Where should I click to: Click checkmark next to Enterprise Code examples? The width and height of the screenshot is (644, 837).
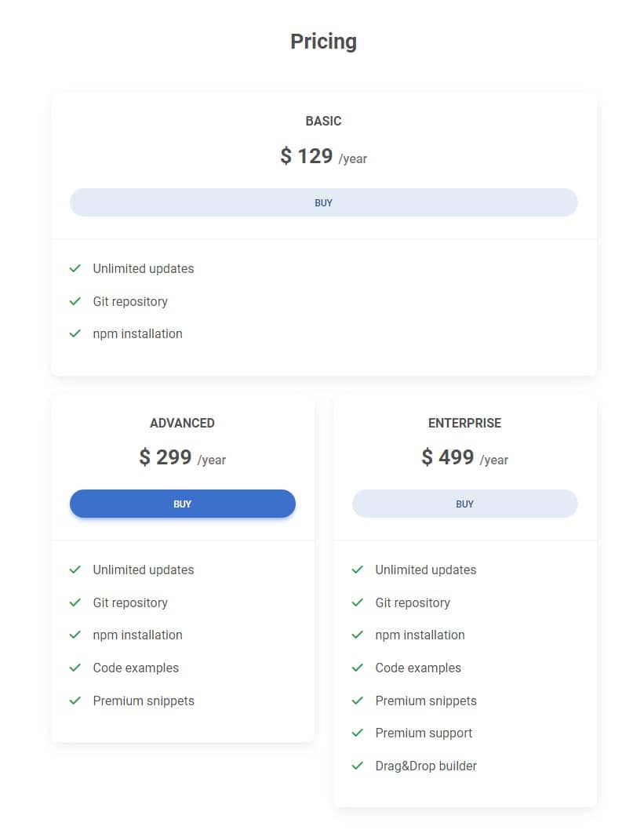click(x=358, y=668)
